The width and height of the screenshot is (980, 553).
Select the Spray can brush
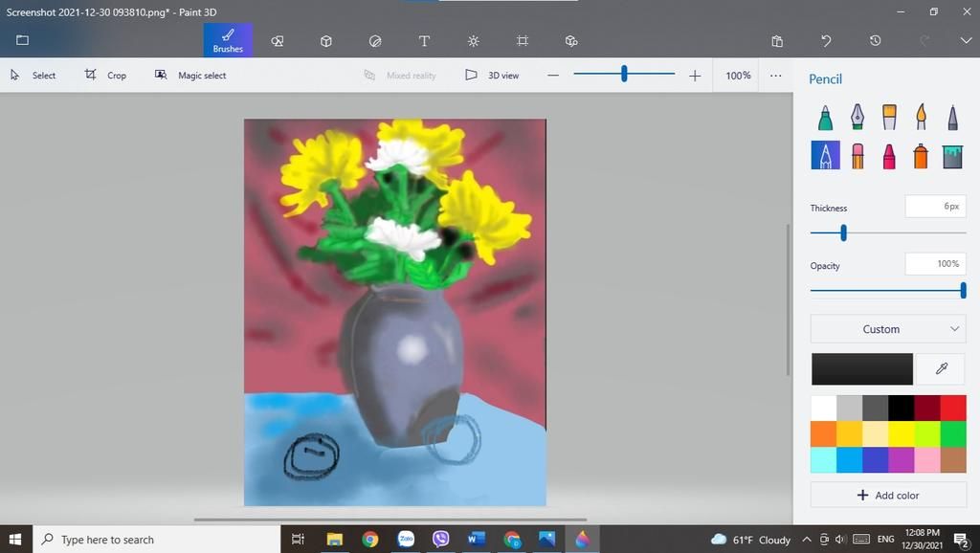921,156
